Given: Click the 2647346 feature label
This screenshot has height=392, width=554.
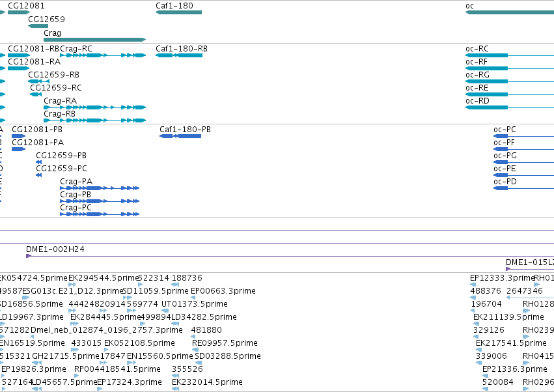Looking at the screenshot, I should click(524, 291).
